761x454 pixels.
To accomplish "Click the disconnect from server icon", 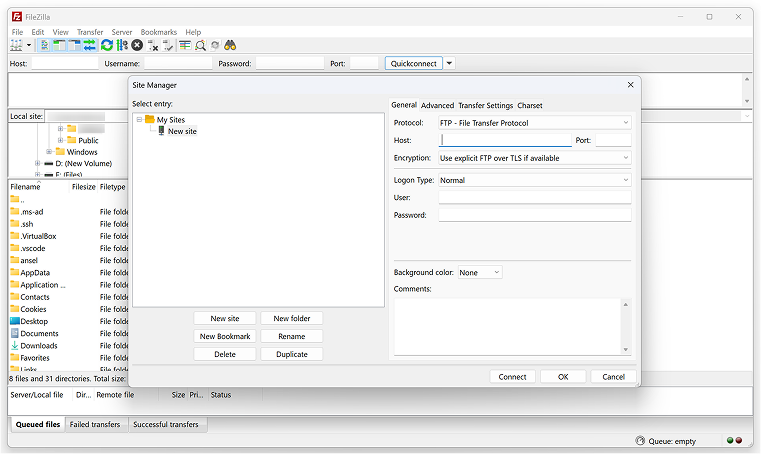I will click(x=153, y=46).
